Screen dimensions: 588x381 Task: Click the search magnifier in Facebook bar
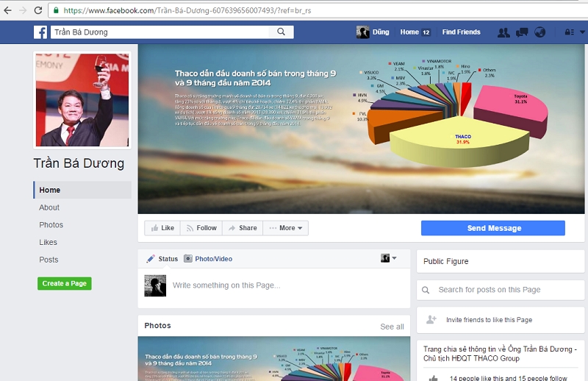pos(281,32)
